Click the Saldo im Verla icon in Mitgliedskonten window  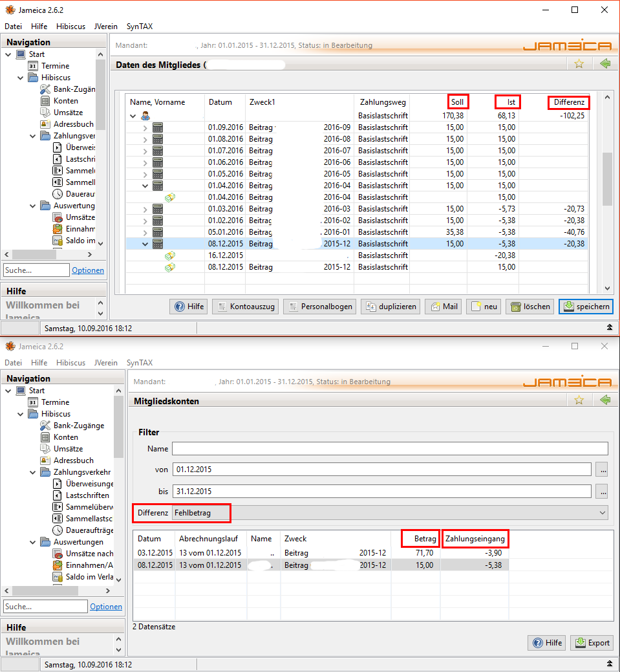pyautogui.click(x=58, y=577)
